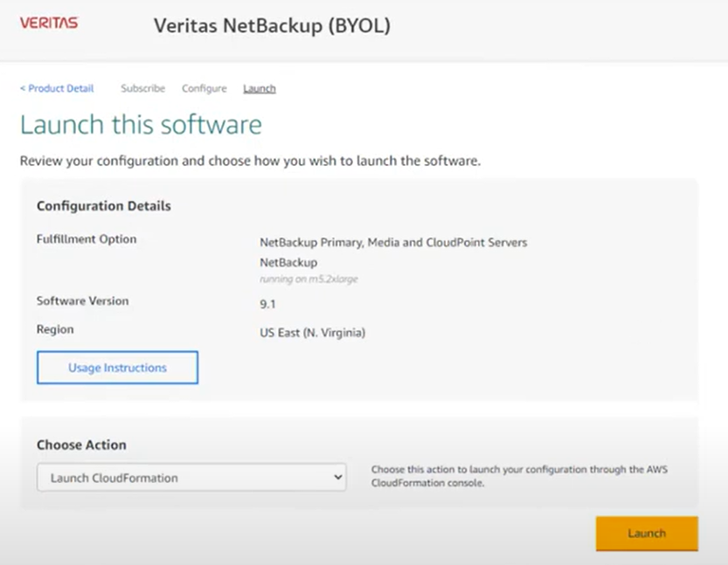Click the 'Launch this software' heading
728x565 pixels.
pos(142,125)
